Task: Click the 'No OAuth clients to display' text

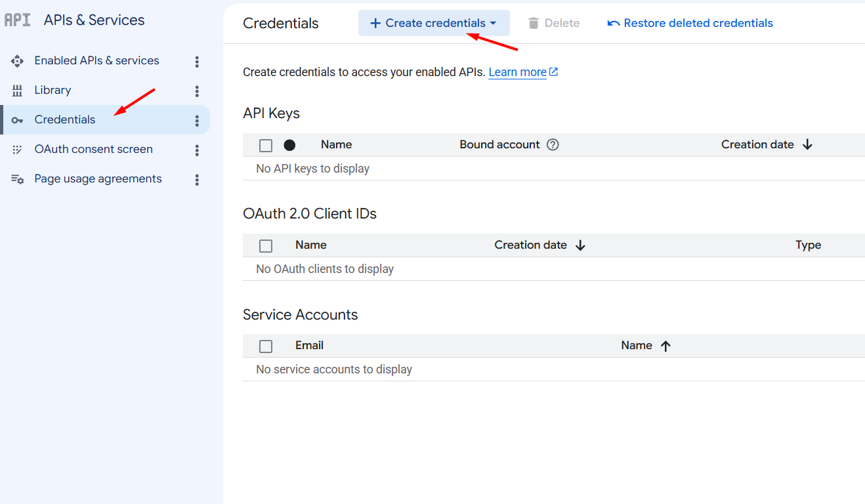Action: (x=325, y=269)
